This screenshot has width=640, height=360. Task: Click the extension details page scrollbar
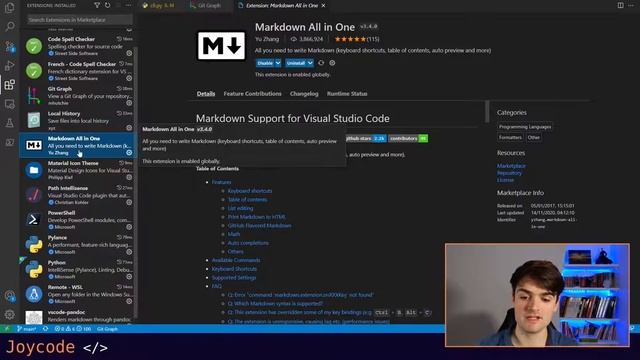tap(487, 111)
